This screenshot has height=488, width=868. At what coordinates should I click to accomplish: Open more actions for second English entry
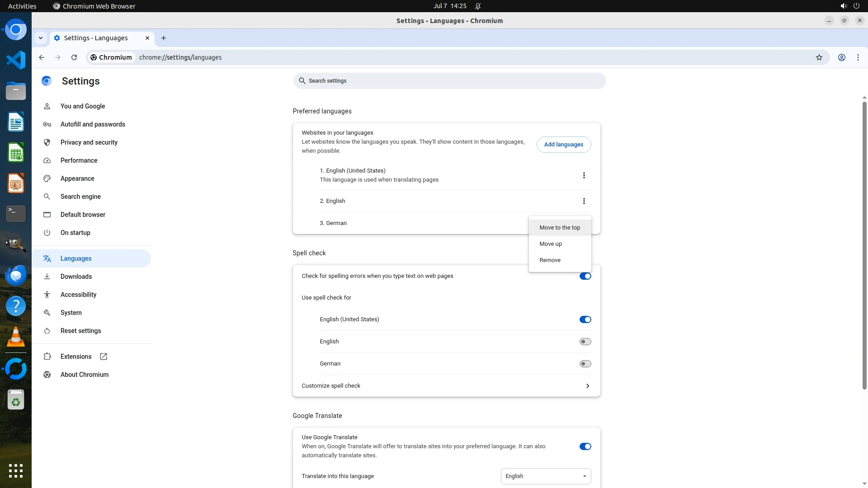click(x=584, y=201)
